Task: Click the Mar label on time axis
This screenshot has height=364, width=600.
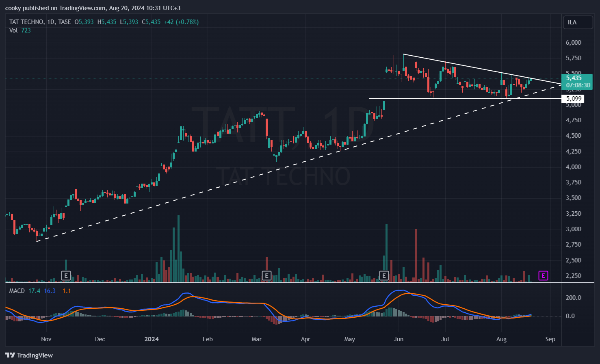Action: point(257,339)
